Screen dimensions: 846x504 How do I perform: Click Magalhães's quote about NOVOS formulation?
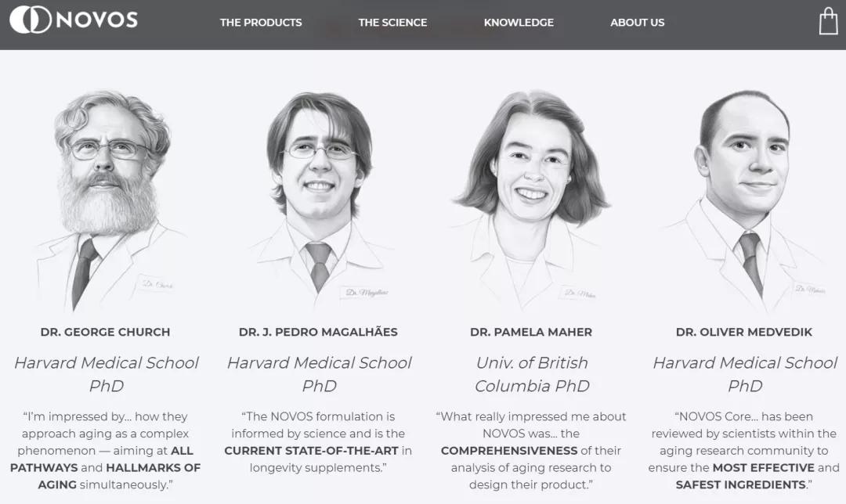318,442
